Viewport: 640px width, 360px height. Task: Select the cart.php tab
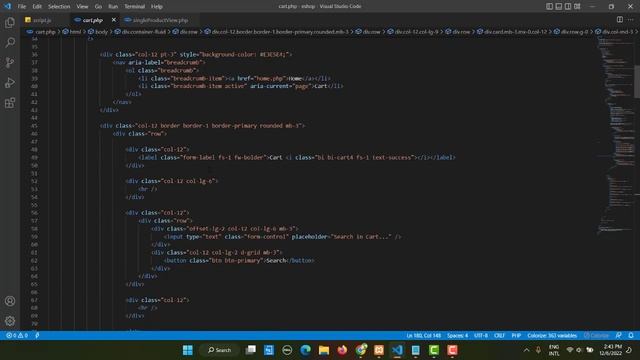point(92,20)
